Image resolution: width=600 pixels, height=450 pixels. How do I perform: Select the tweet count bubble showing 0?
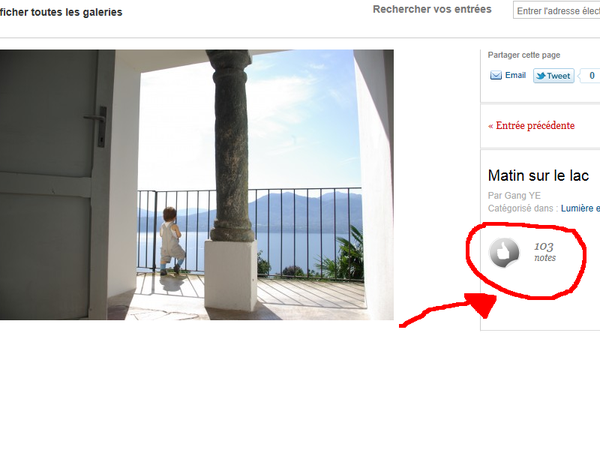pyautogui.click(x=589, y=76)
